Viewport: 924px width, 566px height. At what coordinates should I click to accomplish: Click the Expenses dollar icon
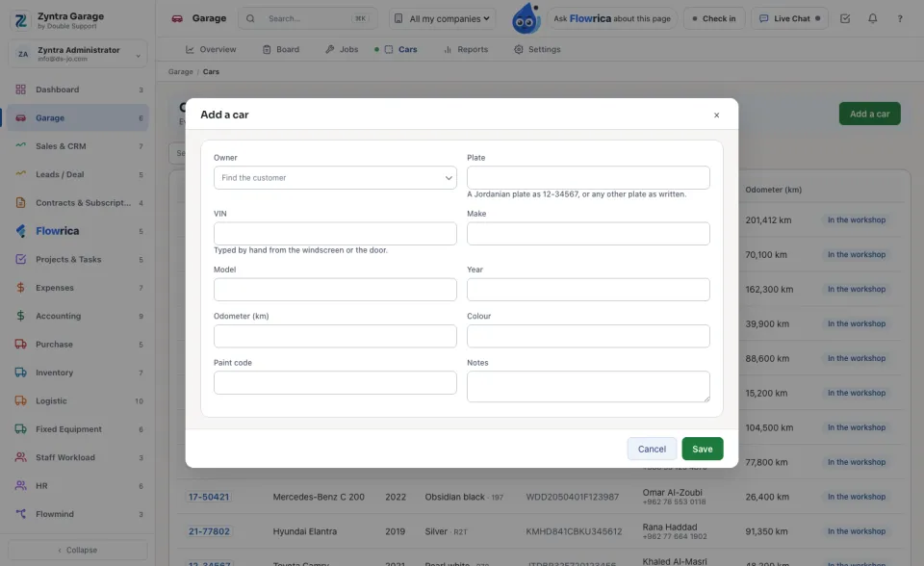[20, 288]
